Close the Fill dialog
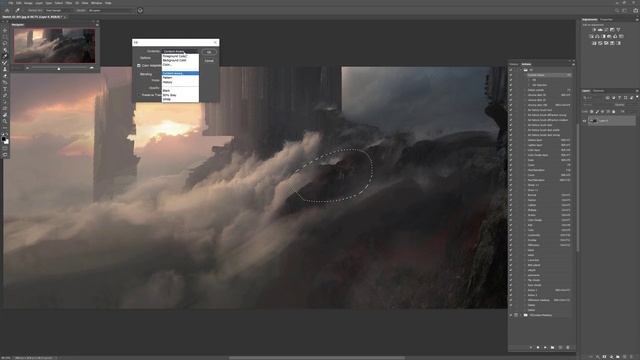 216,42
